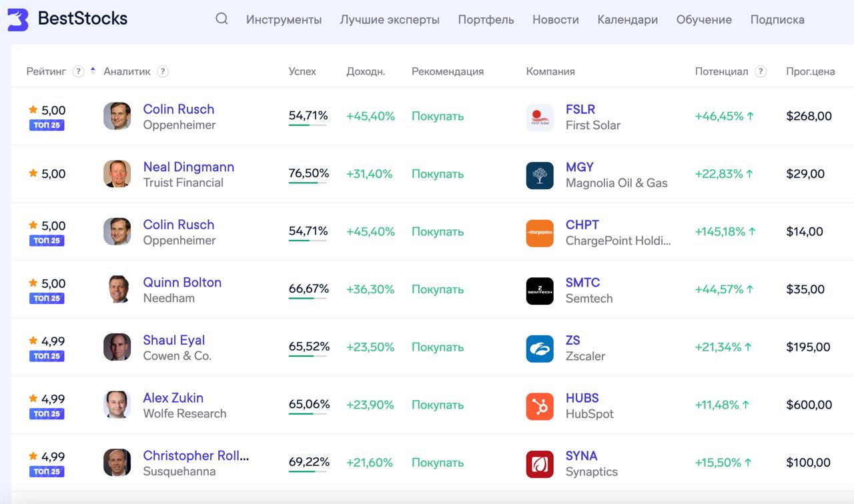Click Shaul Eyal's profile photo
Image resolution: width=854 pixels, height=504 pixels.
tap(117, 347)
